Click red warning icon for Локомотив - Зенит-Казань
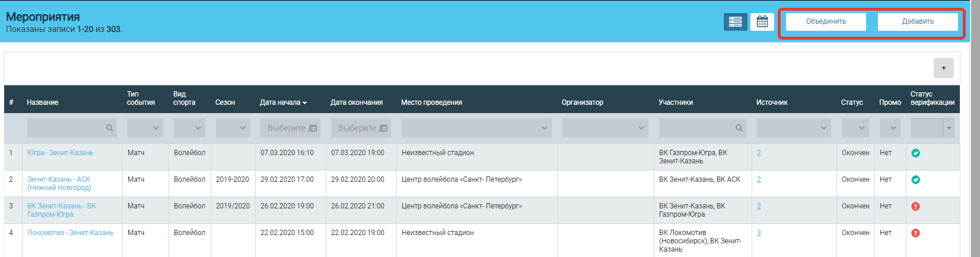Image resolution: width=980 pixels, height=257 pixels. (916, 233)
